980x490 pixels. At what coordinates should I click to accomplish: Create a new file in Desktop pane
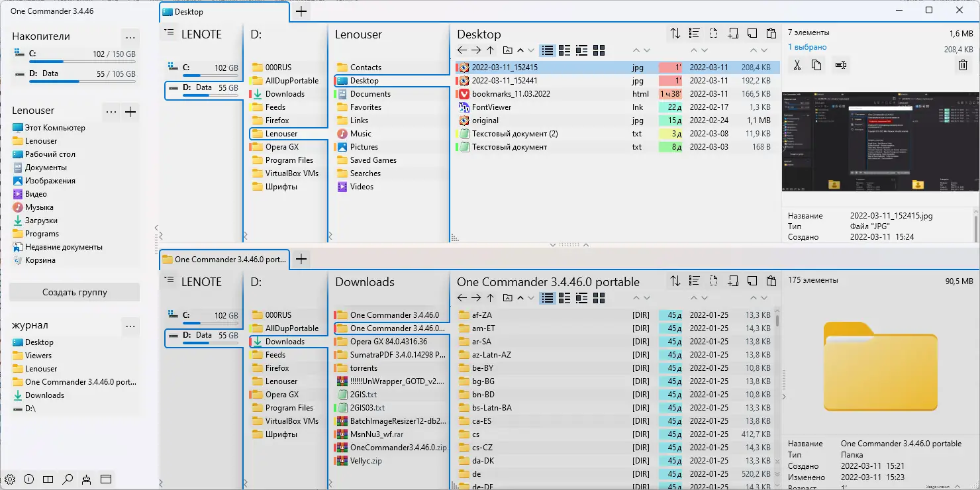714,33
